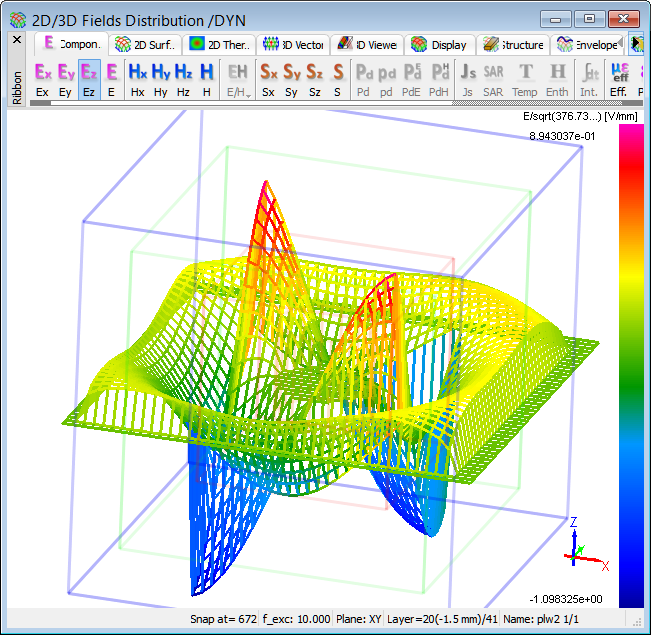Select the Ey field component icon
Viewport: 651px width, 635px height.
click(66, 79)
